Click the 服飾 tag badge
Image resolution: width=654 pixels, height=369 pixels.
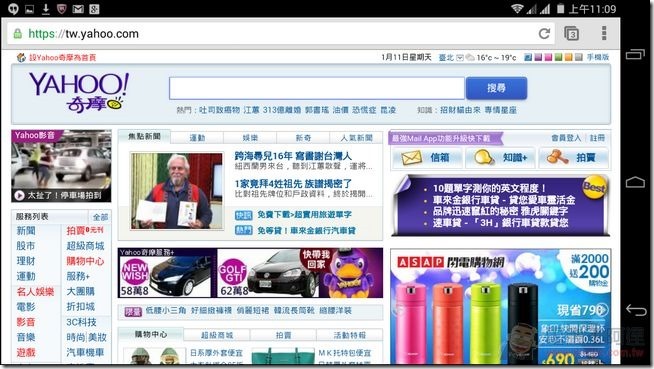(133, 311)
